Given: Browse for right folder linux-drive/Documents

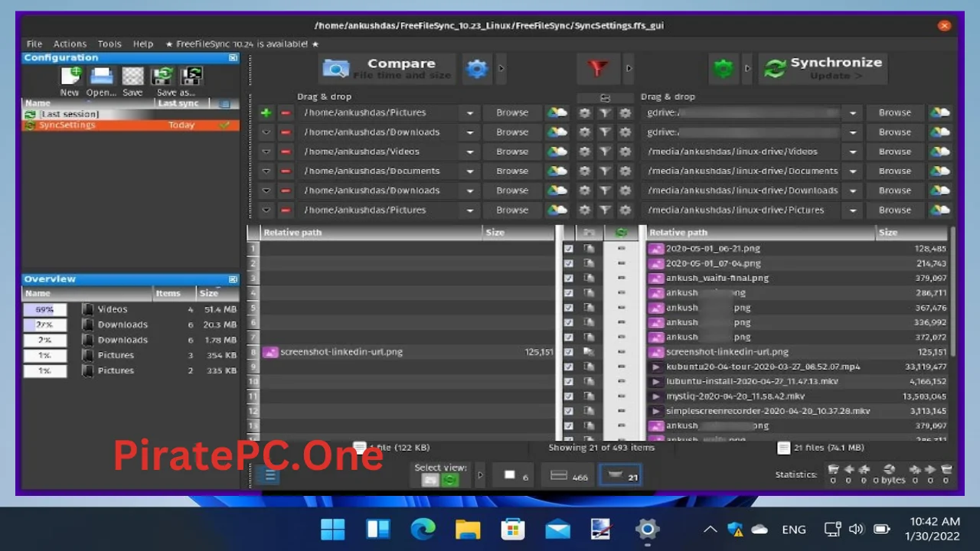Looking at the screenshot, I should coord(894,171).
